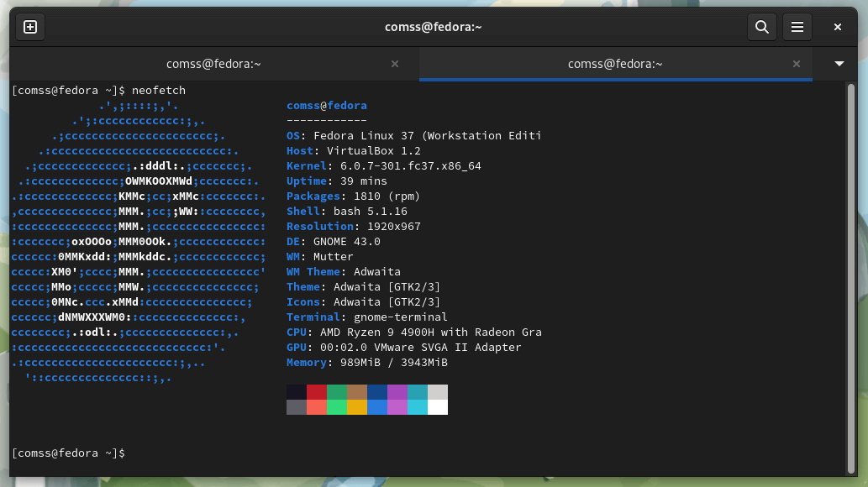
Task: Click the 'neofetch' command text
Action: click(158, 90)
